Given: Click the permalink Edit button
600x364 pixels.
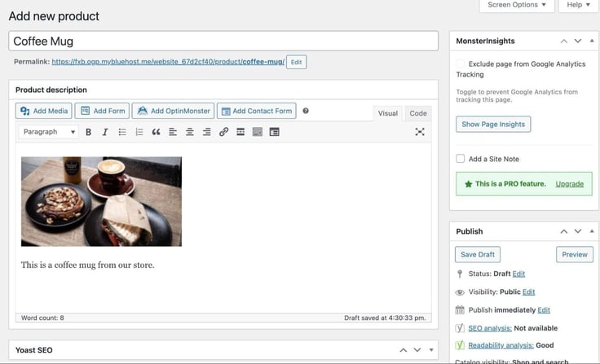Looking at the screenshot, I should [296, 62].
